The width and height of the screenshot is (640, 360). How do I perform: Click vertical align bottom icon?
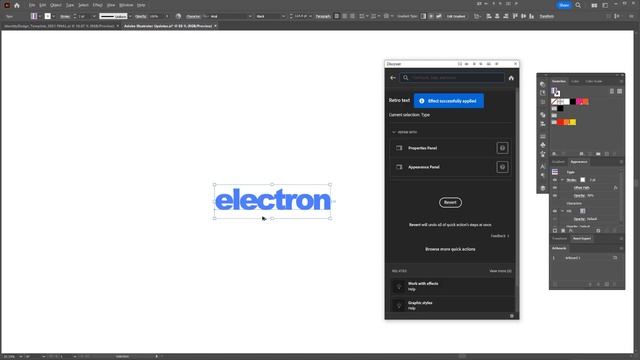[531, 16]
